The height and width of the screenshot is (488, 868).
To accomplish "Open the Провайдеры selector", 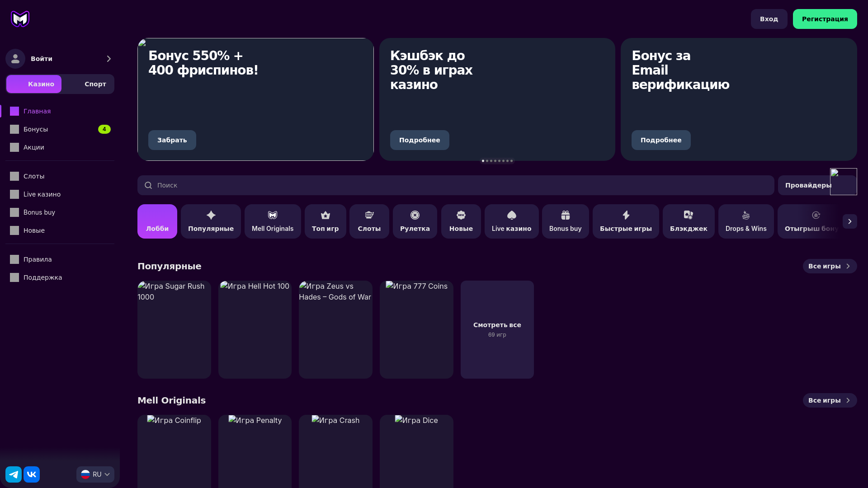I will click(817, 185).
